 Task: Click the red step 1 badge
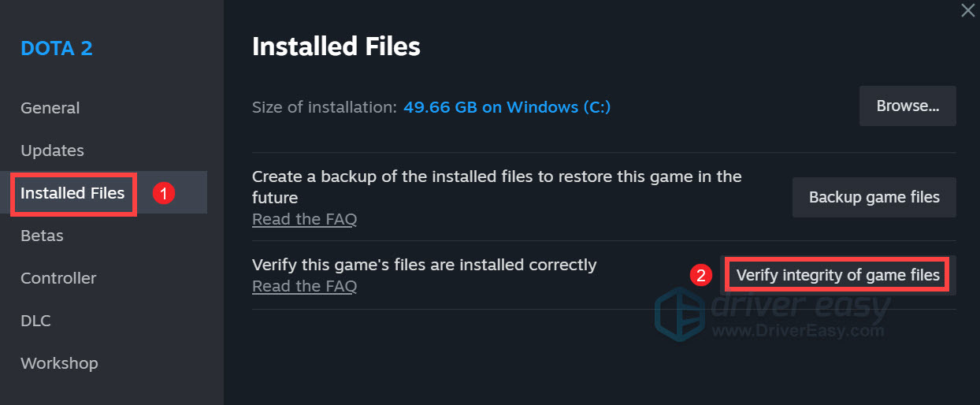[163, 193]
